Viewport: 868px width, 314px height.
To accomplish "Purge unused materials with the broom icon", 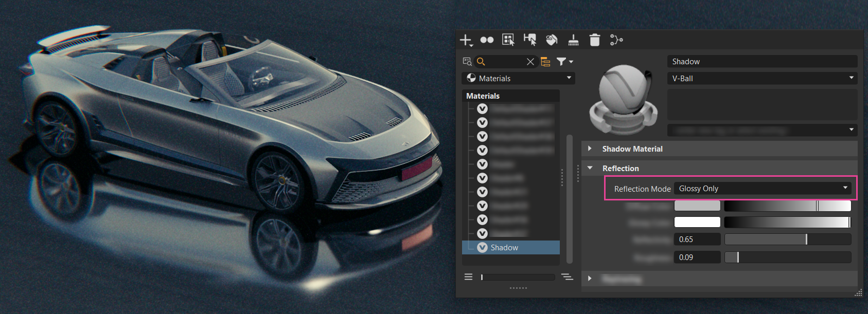I will [x=573, y=40].
